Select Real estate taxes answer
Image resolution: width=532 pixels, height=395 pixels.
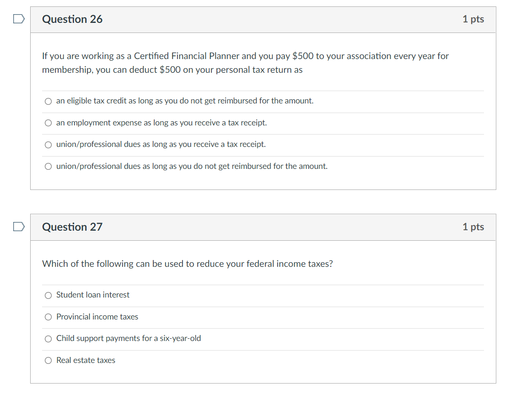48,360
